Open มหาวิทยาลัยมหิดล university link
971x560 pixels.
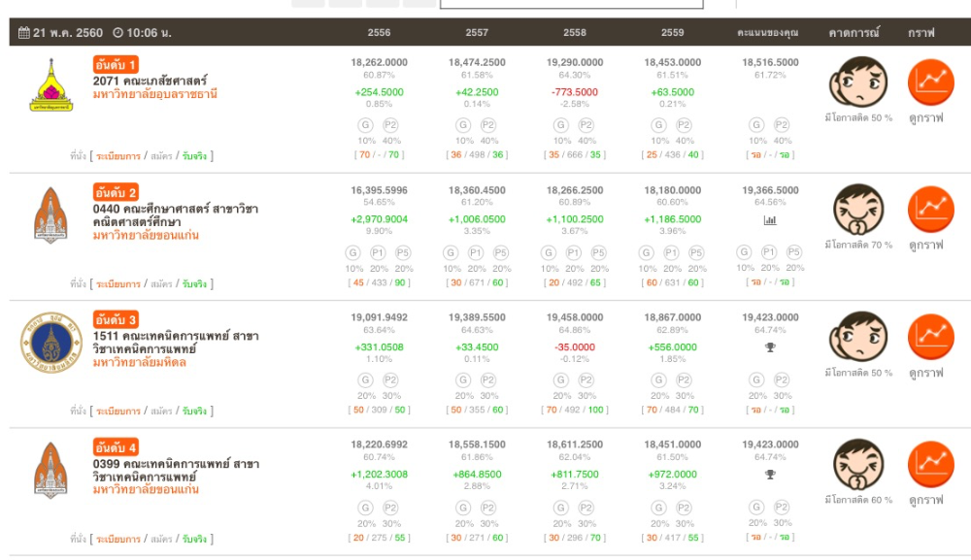pyautogui.click(x=139, y=363)
